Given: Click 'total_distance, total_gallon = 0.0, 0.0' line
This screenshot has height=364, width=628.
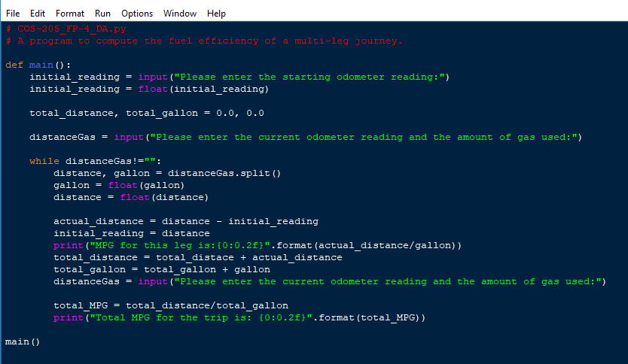Looking at the screenshot, I should (147, 114).
